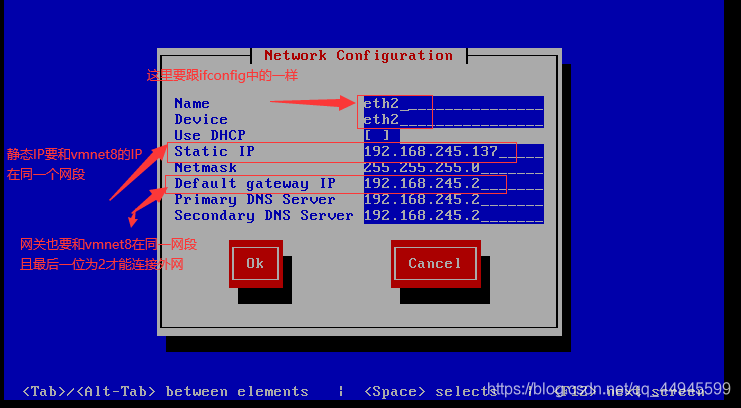
Task: Click the Default gateway IP label
Action: [255, 183]
